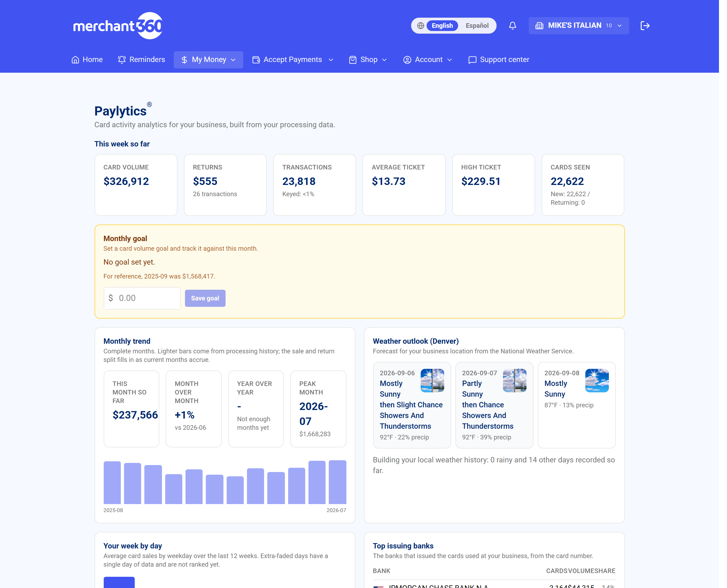Click the '26 transactions' returns note
The width and height of the screenshot is (727, 588).
coord(215,194)
